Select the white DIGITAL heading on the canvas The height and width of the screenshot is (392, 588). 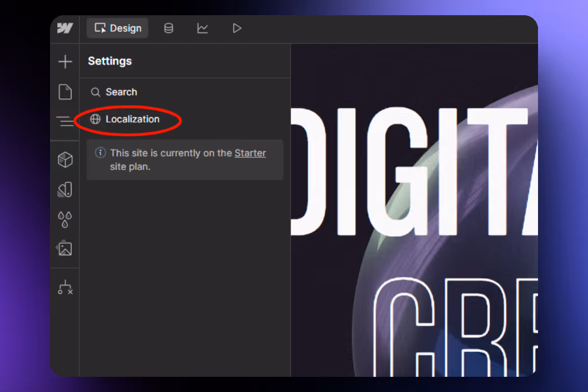[x=414, y=172]
